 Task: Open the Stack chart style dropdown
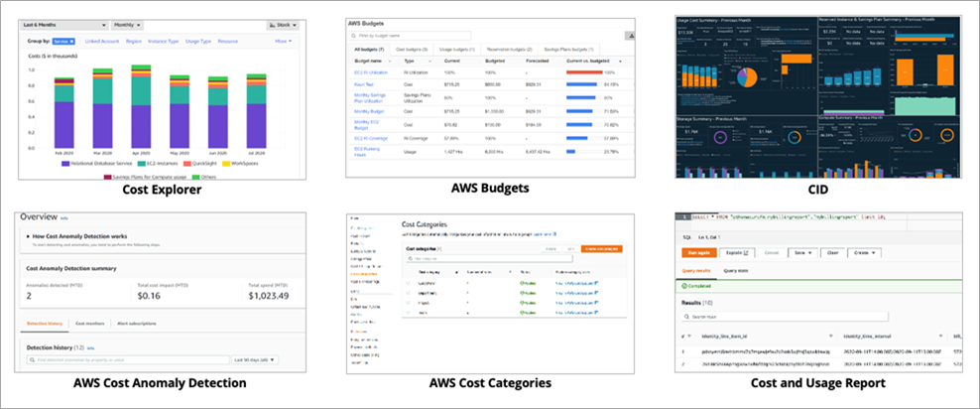(283, 25)
